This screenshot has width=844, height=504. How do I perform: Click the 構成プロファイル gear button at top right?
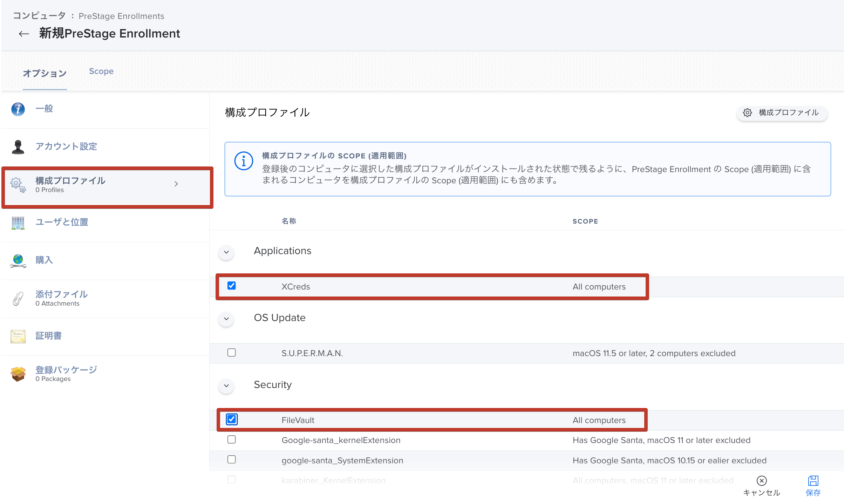(782, 113)
